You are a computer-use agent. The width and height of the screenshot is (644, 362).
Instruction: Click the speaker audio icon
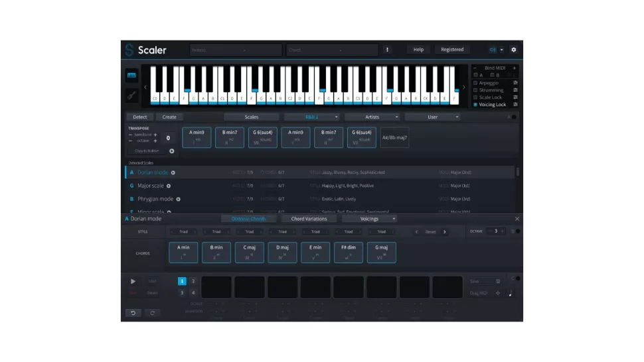click(x=493, y=50)
